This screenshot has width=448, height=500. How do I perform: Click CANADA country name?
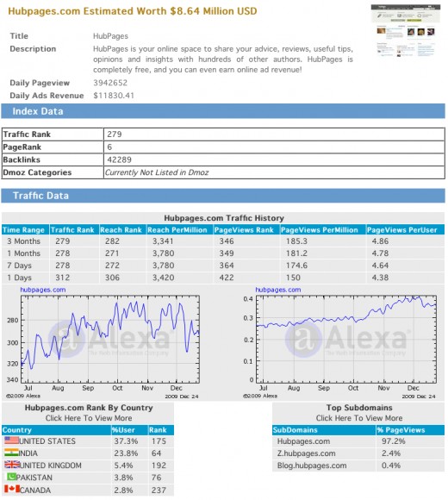tap(35, 491)
